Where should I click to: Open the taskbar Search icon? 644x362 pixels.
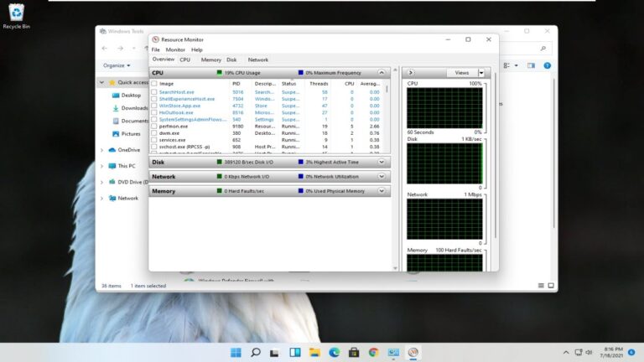pyautogui.click(x=256, y=352)
